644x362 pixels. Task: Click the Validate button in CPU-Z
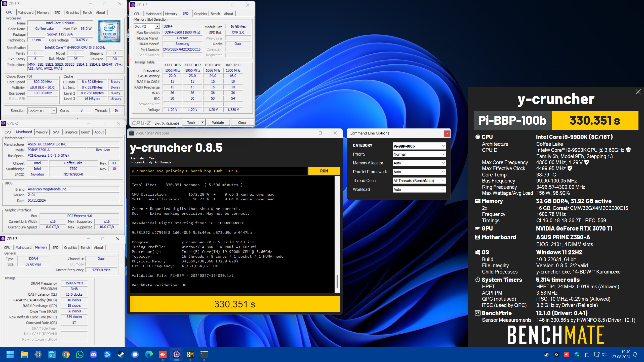(x=218, y=122)
